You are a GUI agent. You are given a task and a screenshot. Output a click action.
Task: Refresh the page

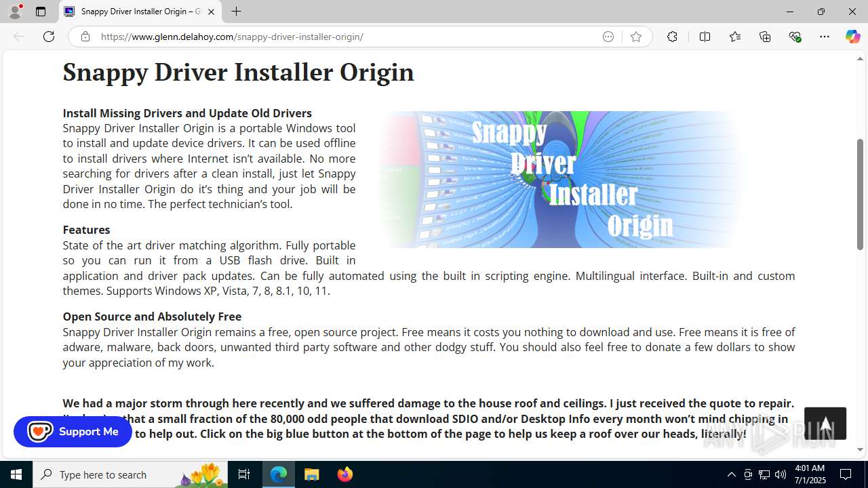[49, 37]
